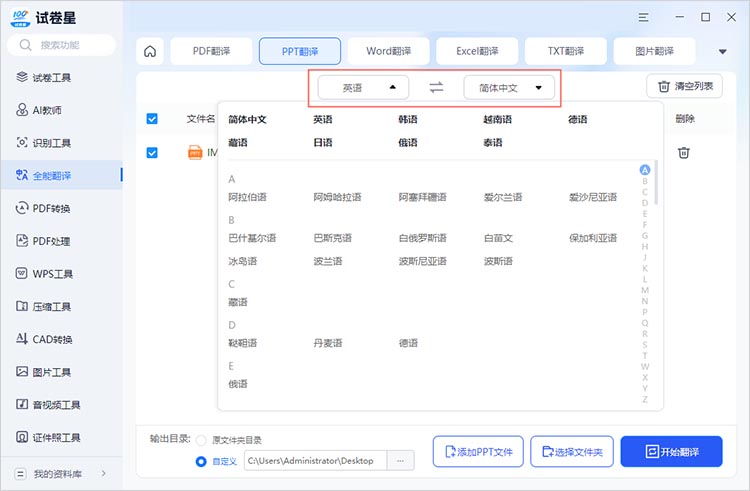The image size is (750, 491).
Task: Swap source and target languages icon
Action: point(436,88)
